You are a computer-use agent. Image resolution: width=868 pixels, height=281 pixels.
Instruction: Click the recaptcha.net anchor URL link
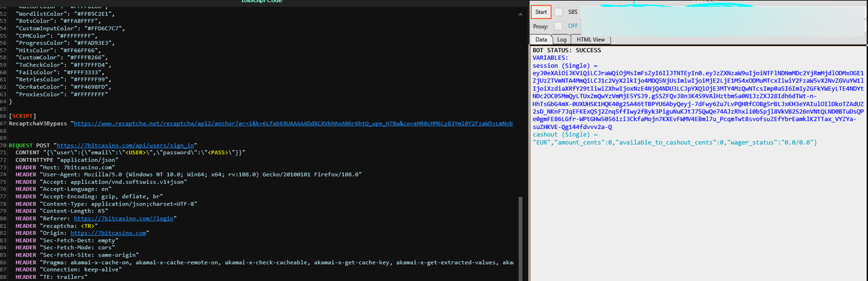pos(292,124)
